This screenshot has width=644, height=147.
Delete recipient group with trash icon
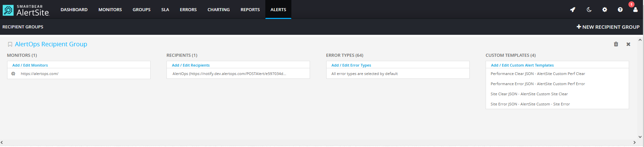[616, 44]
